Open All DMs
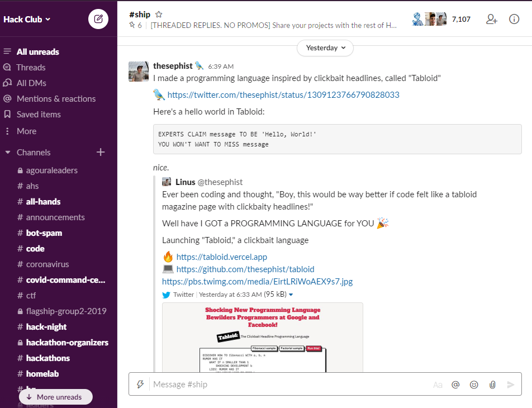Image resolution: width=532 pixels, height=408 pixels. 31,83
